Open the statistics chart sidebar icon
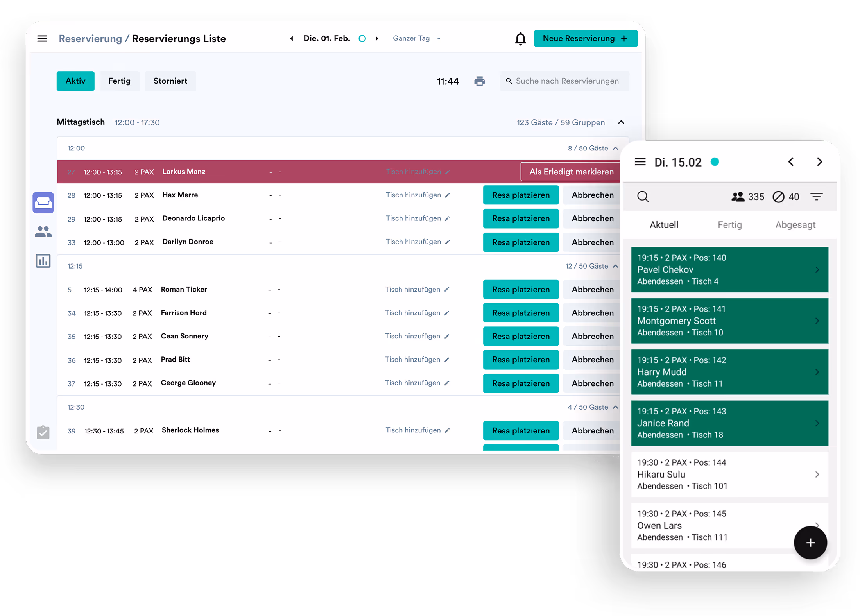Image resolution: width=860 pixels, height=616 pixels. 43,261
